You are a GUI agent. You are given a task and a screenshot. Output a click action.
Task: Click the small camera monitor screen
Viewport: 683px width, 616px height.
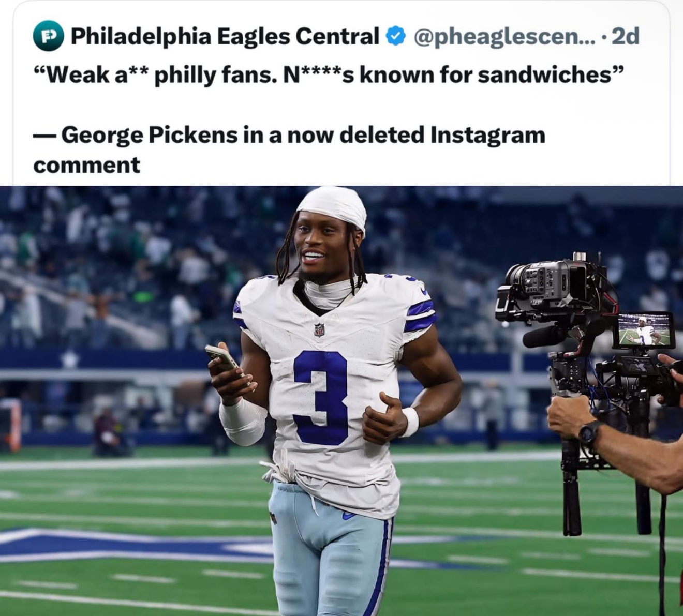coord(646,330)
